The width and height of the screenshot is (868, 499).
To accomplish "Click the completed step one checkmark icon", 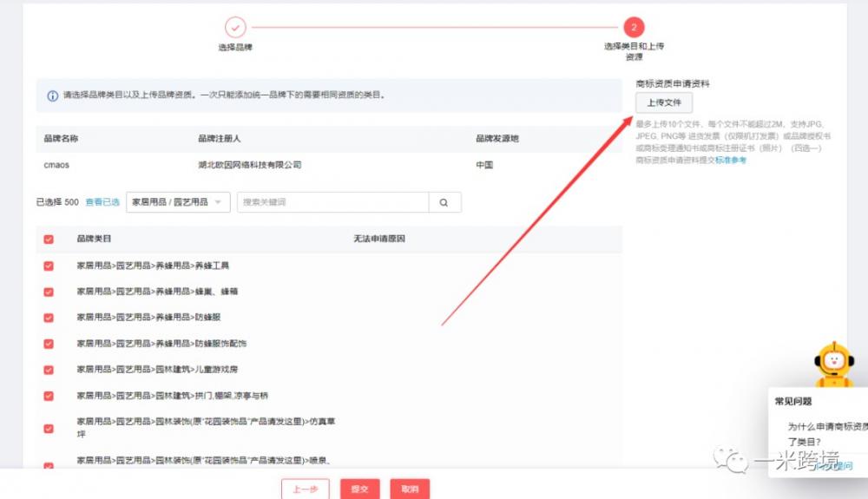I will (235, 27).
